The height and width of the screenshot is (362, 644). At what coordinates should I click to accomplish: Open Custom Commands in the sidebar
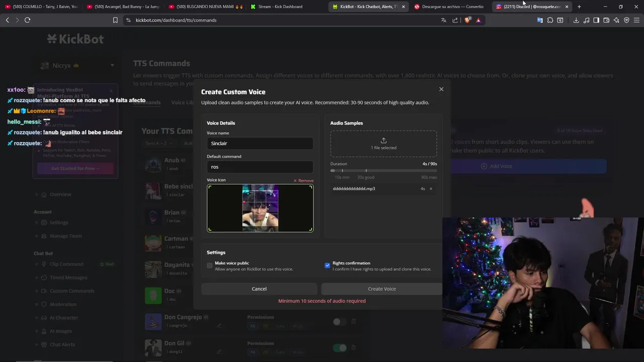click(x=72, y=291)
